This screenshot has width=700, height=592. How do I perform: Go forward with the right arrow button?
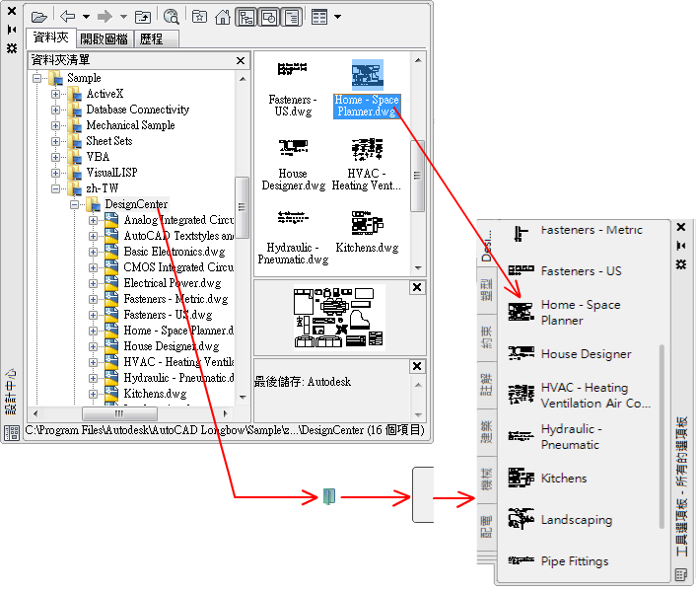pyautogui.click(x=105, y=17)
